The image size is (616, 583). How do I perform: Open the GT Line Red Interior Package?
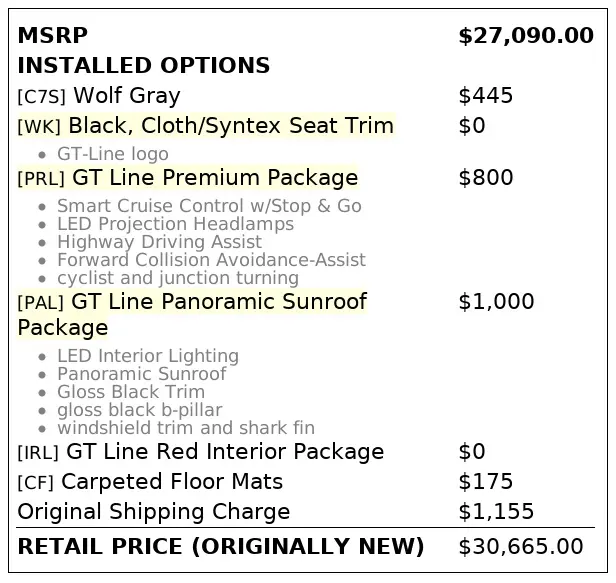point(225,452)
